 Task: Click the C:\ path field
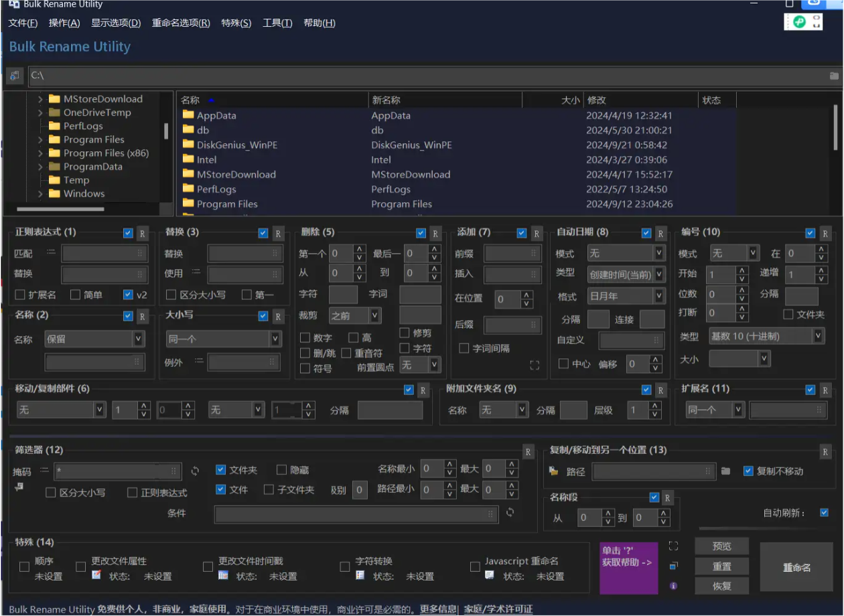tap(427, 76)
